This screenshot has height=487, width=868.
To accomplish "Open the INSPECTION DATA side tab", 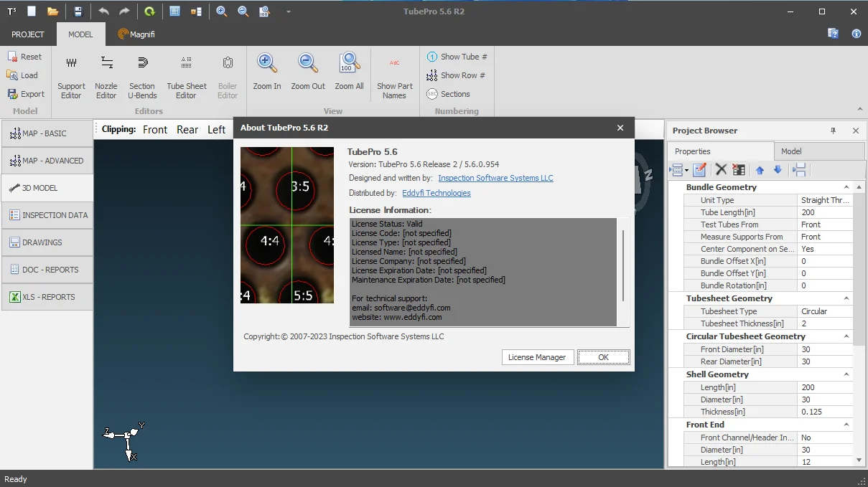I will click(47, 215).
